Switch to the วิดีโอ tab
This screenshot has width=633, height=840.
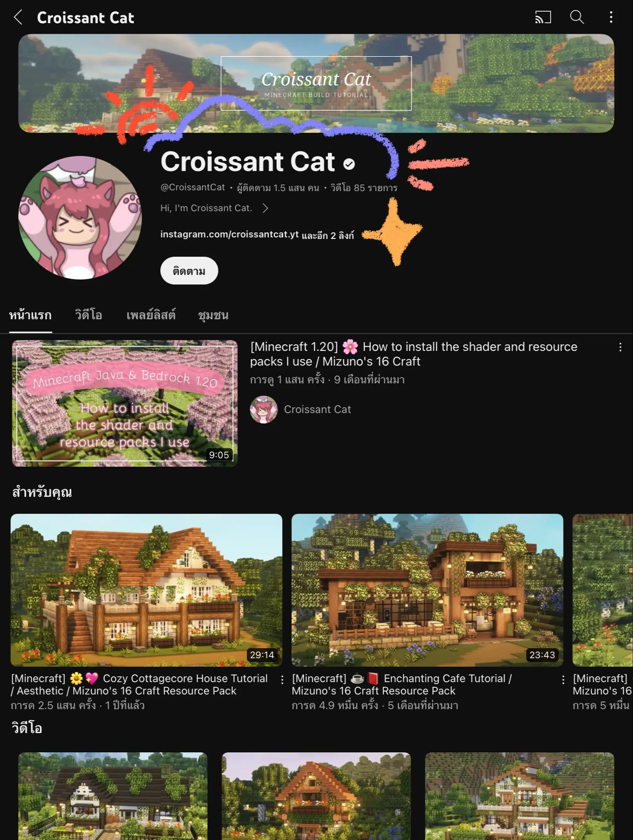point(88,315)
